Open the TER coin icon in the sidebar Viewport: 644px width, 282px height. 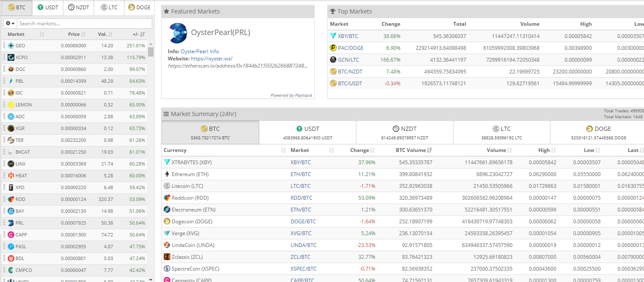(x=11, y=140)
